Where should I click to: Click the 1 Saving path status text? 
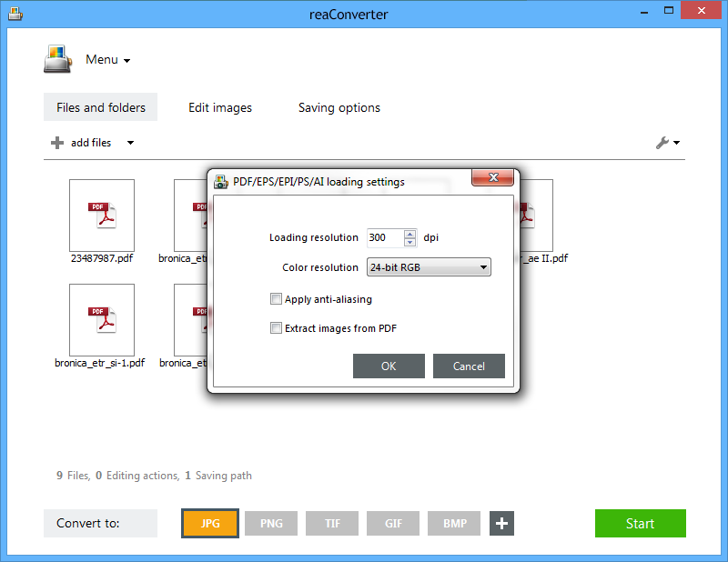tap(218, 476)
